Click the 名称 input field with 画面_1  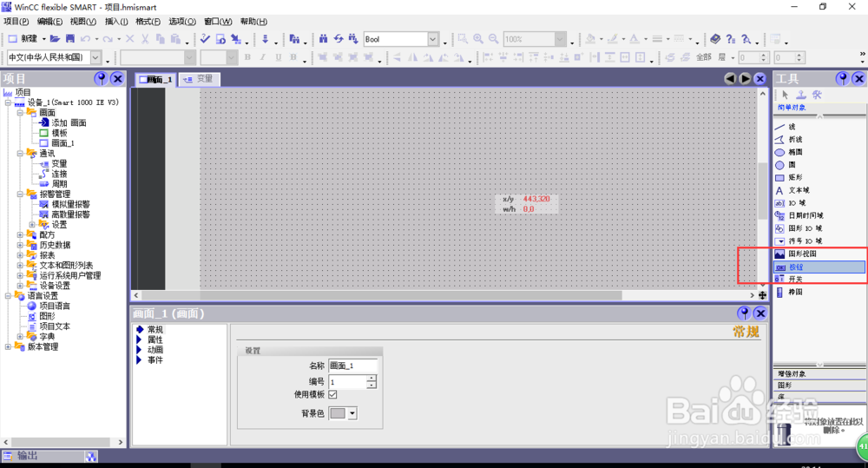(x=352, y=366)
